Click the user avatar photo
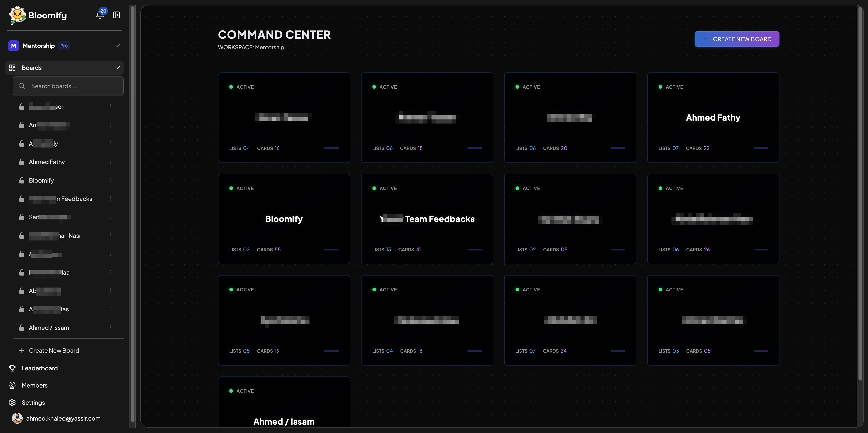The width and height of the screenshot is (868, 433). tap(17, 418)
